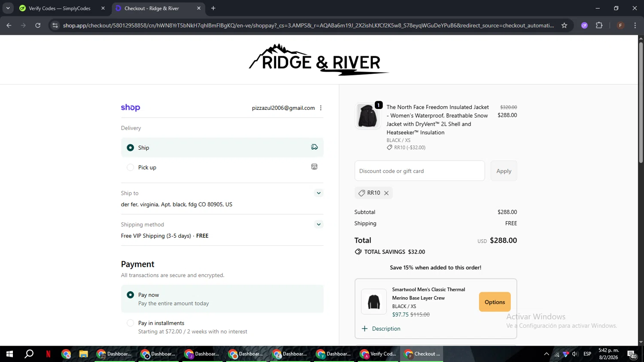Click the Ridge & River store logo
The width and height of the screenshot is (644, 362).
coord(319,60)
